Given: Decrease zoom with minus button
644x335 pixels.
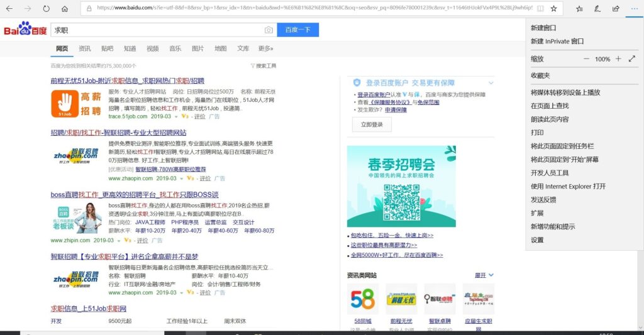Looking at the screenshot, I should click(x=586, y=58).
